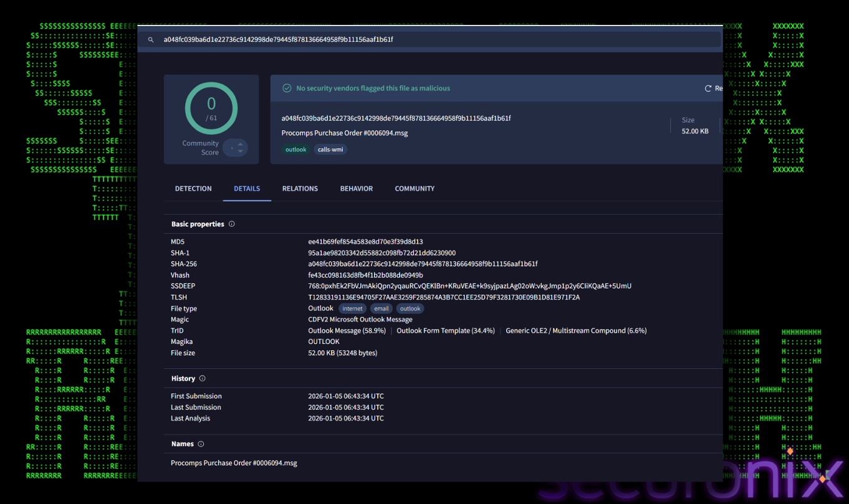Click the info icon beside Basic properties
The image size is (849, 504).
coord(232,224)
